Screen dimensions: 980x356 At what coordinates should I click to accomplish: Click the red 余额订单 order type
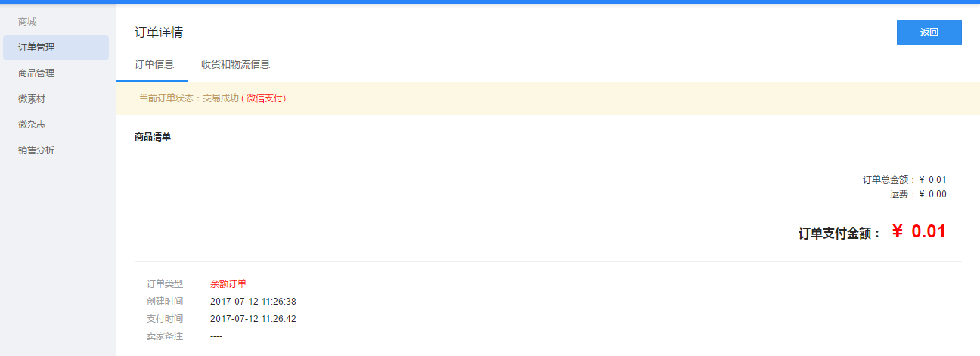228,284
